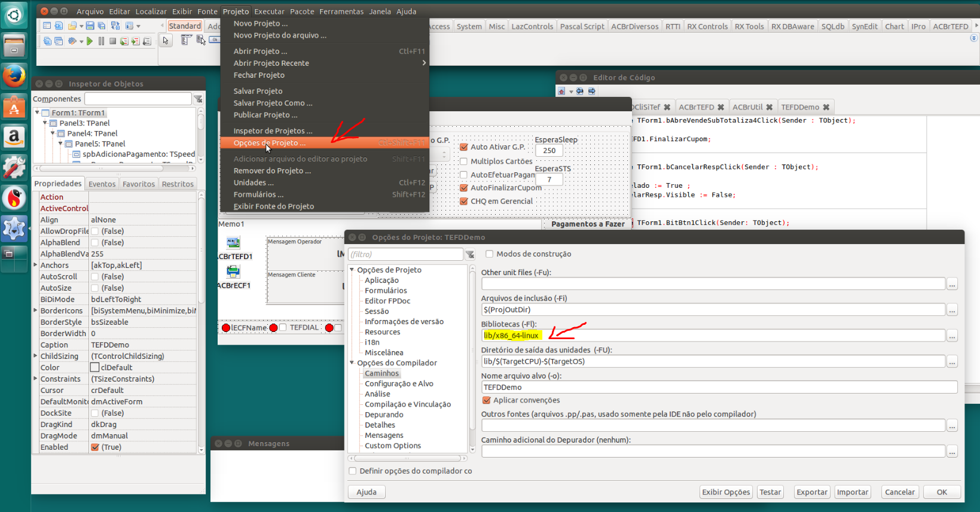Click the Pause debugging toolbar icon
This screenshot has width=980, height=512.
click(x=101, y=41)
